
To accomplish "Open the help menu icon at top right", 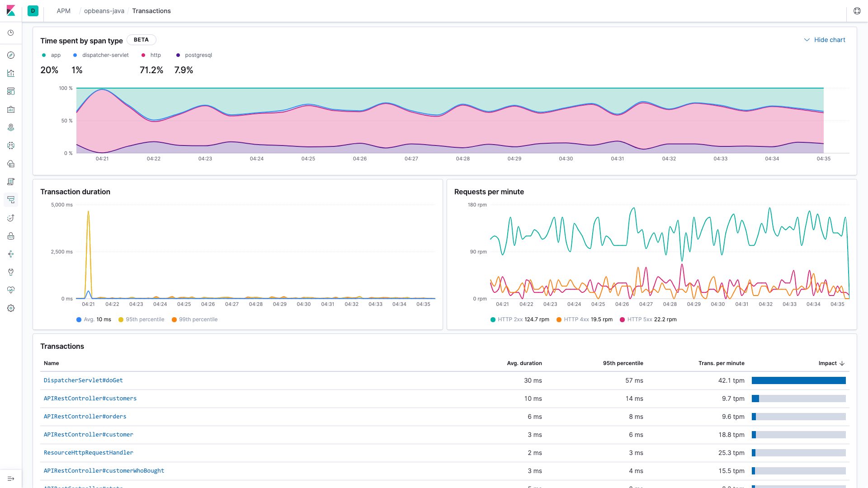I will 857,11.
